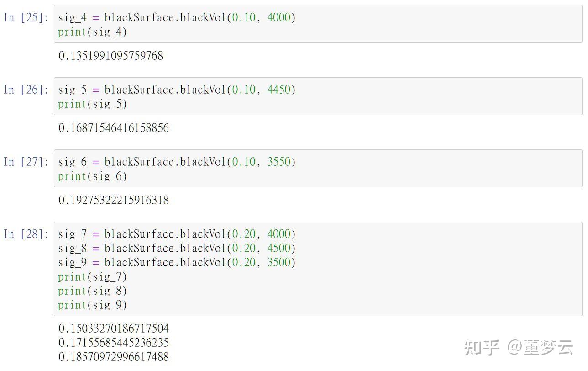
Task: Click output value 0.1351991095759768
Action: coord(111,56)
